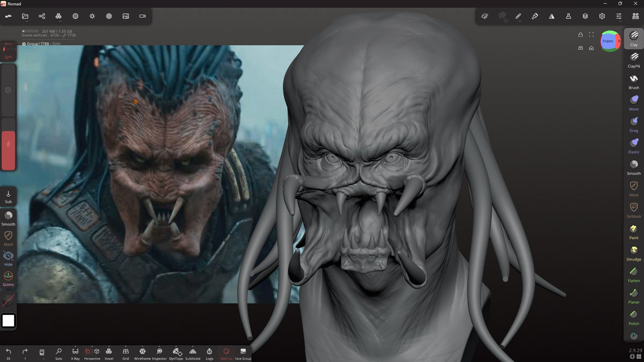Viewport: 644px width, 362px height.
Task: Open the history stack menu
Action: click(x=42, y=353)
